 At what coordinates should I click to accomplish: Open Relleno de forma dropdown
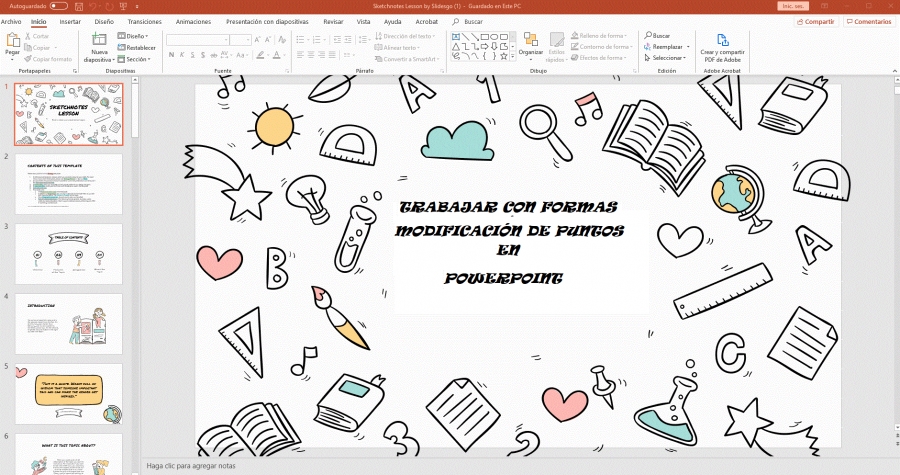point(599,36)
